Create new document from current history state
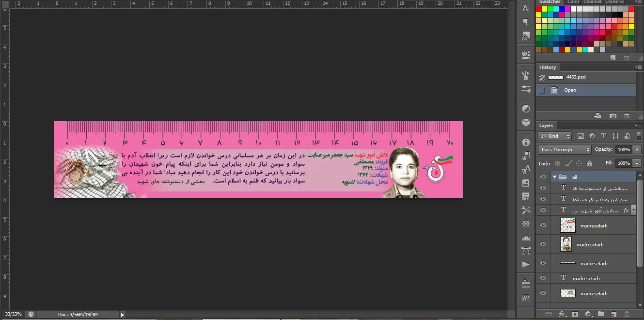644x320 pixels. pos(598,116)
